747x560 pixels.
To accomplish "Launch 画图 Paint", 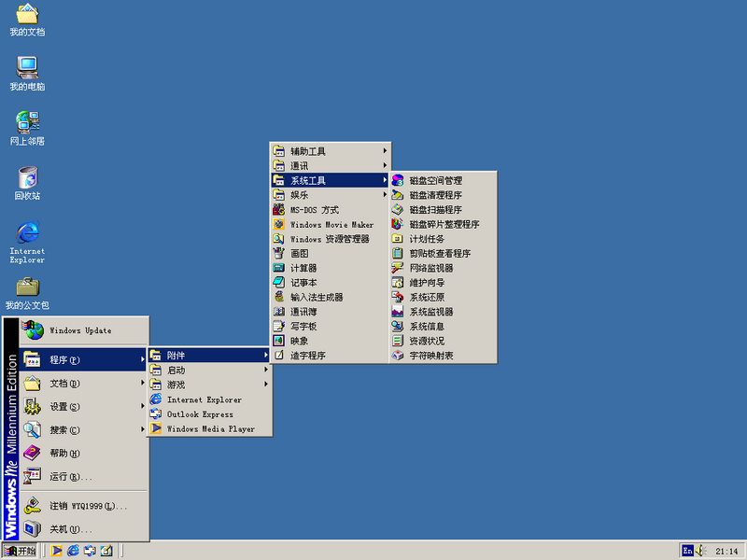I will 330,253.
